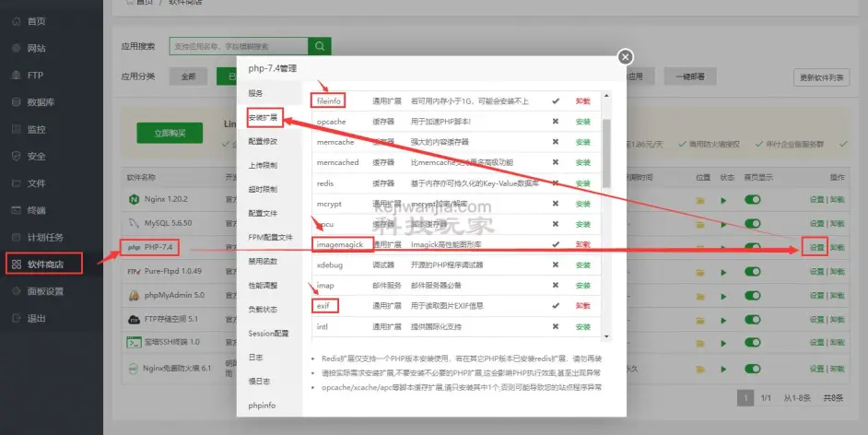Open the Session配置 tab
Screen dimensions: 868x435
pyautogui.click(x=270, y=334)
